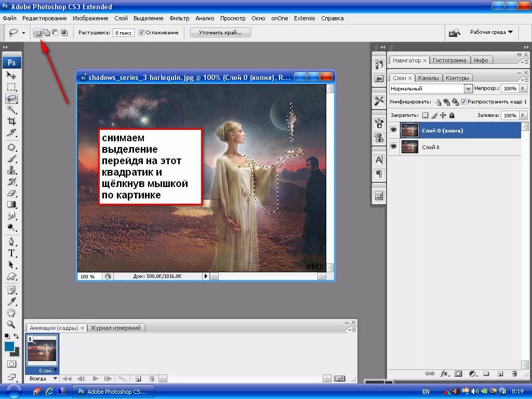Select the Gradient tool
The height and width of the screenshot is (399, 532).
[11, 204]
